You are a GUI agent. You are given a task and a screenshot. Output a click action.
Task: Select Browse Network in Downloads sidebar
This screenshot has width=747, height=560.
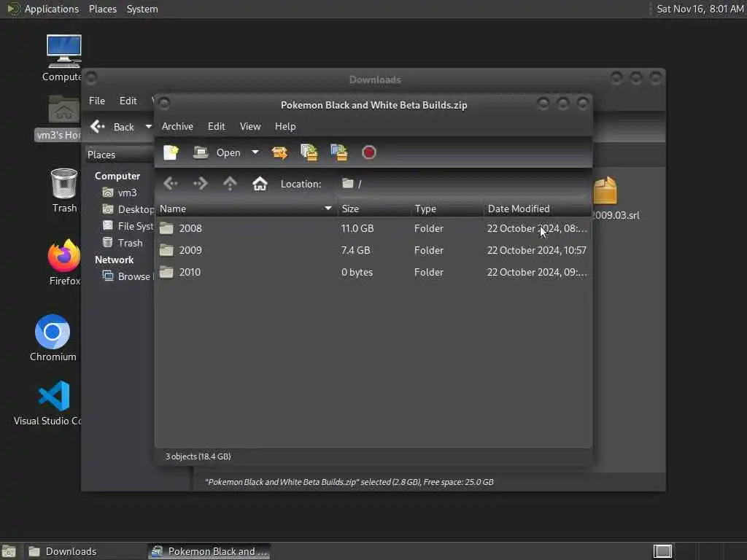coord(128,276)
